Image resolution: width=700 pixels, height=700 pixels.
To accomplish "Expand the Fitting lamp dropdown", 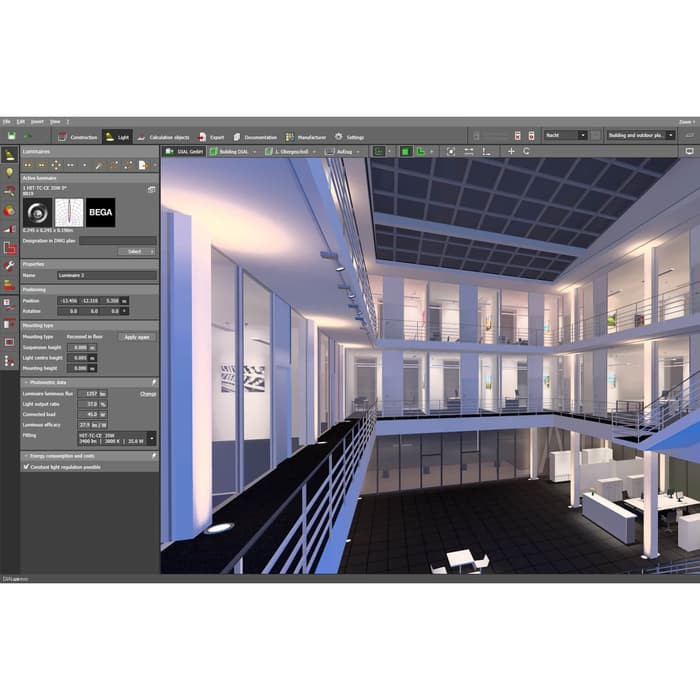I will [151, 438].
